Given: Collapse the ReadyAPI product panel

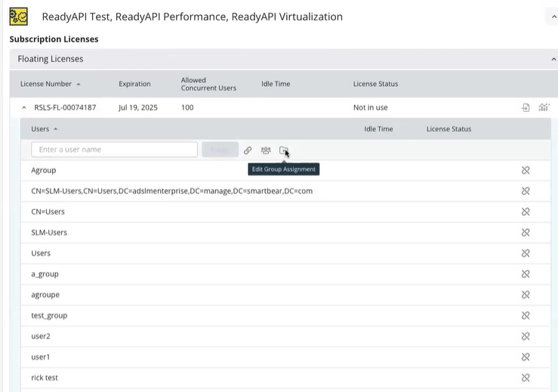Looking at the screenshot, I should [x=552, y=17].
